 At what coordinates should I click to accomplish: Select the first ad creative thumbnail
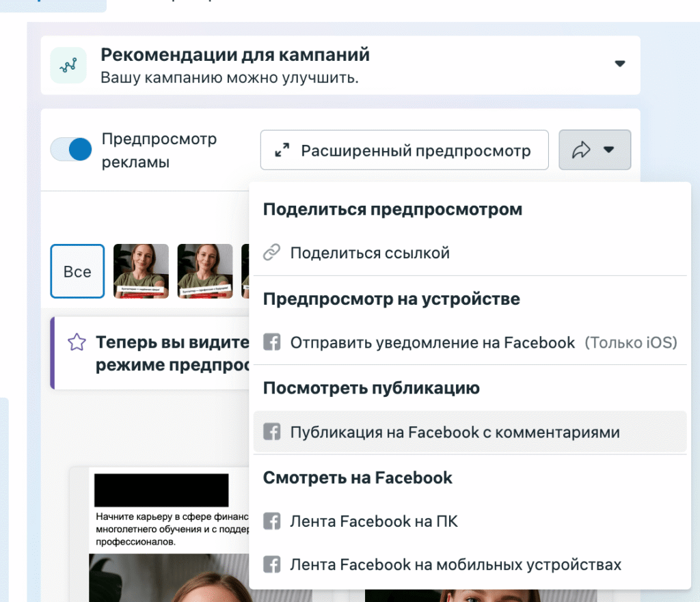pyautogui.click(x=141, y=271)
